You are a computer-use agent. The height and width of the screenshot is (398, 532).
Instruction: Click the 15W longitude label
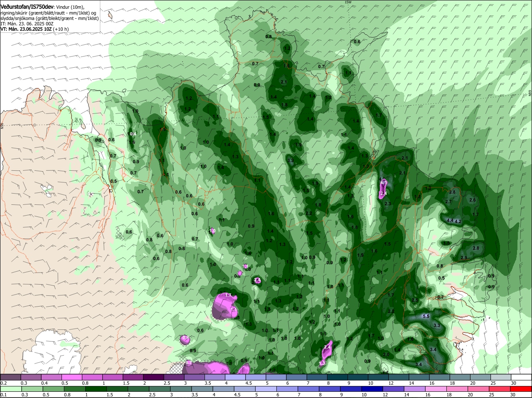[348, 2]
